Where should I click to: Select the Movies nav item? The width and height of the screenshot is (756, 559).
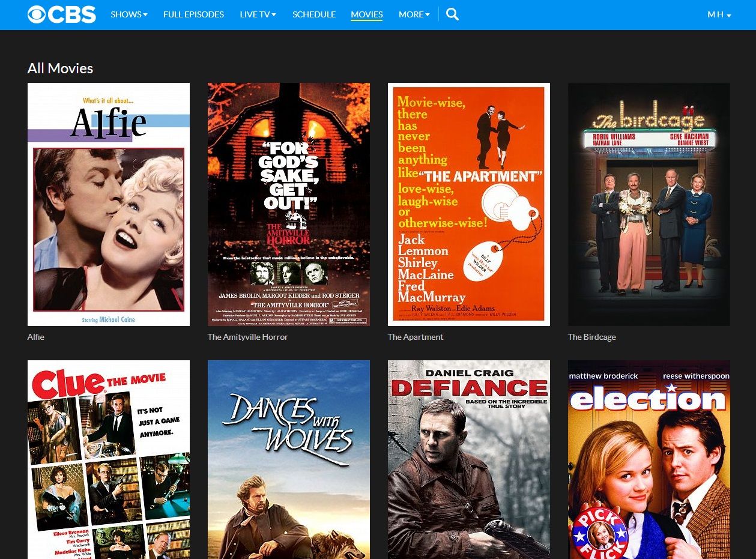tap(367, 14)
